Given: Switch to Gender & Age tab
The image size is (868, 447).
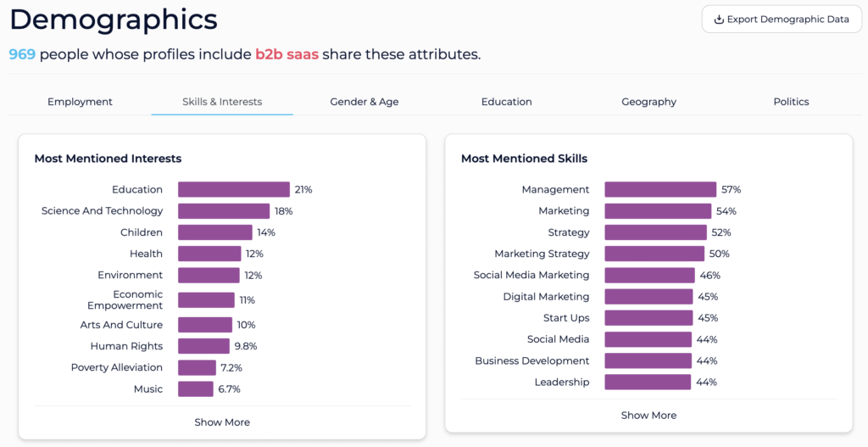Looking at the screenshot, I should 364,102.
